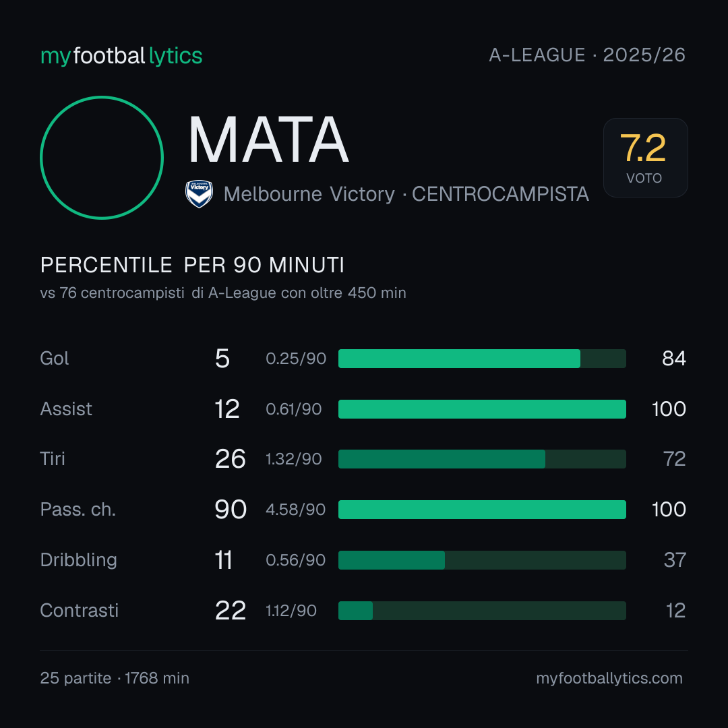Viewport: 728px width, 728px height.
Task: Click the Tiri percentile bar
Action: click(x=482, y=459)
